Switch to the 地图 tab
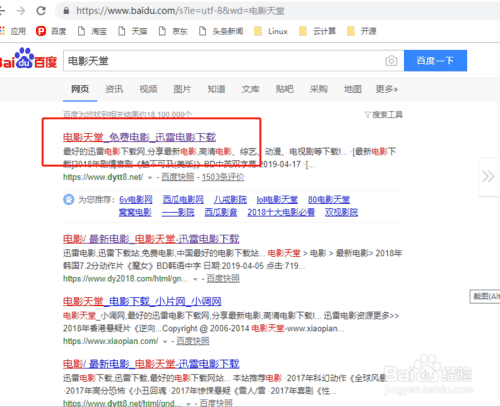The image size is (500, 407). 353,89
